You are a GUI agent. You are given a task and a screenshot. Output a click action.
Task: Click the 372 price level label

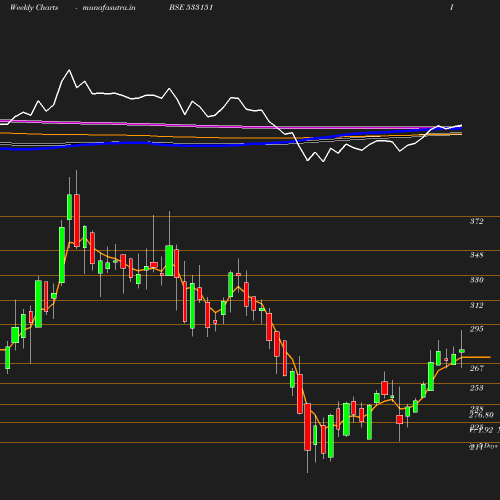coord(476,221)
